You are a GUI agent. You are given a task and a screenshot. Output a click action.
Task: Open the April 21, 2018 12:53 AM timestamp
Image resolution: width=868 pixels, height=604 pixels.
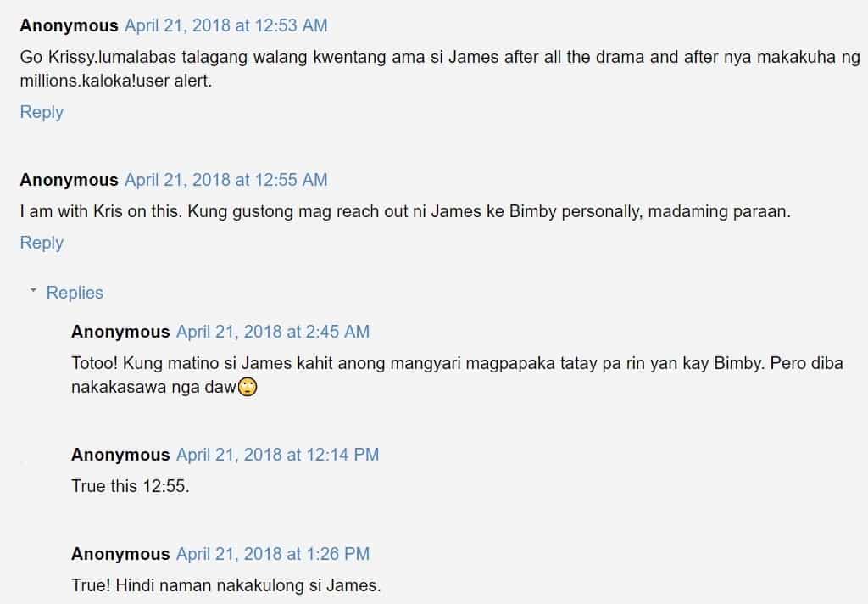pos(225,25)
